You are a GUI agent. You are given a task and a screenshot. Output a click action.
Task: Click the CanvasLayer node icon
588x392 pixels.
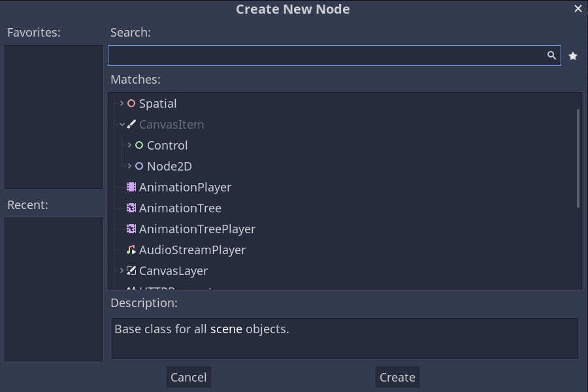coord(131,270)
